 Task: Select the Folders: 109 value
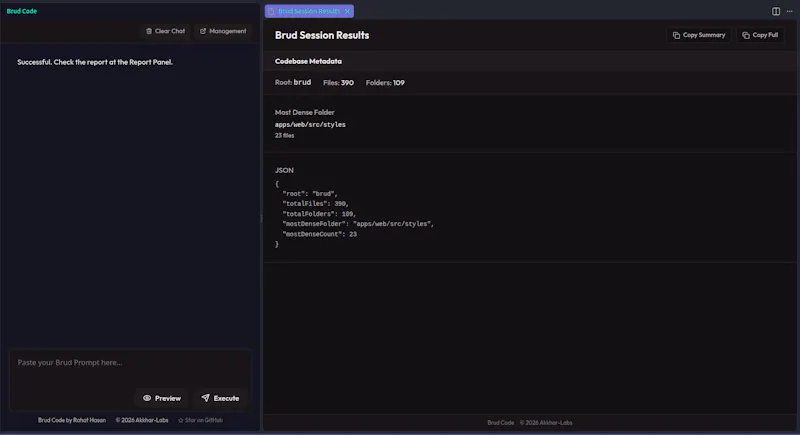point(385,83)
